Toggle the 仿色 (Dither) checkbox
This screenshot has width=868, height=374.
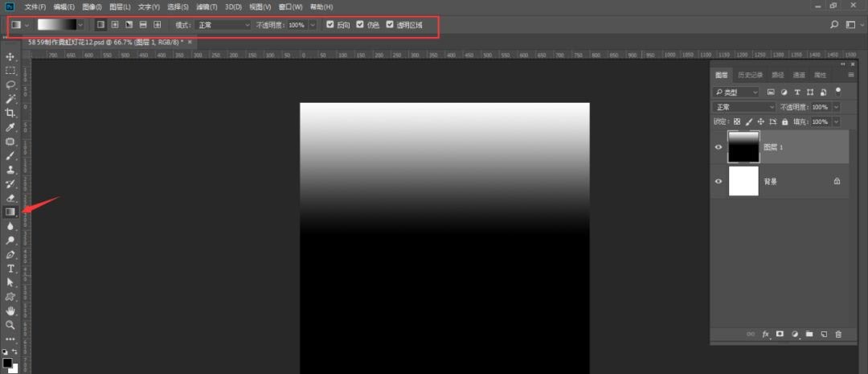360,25
